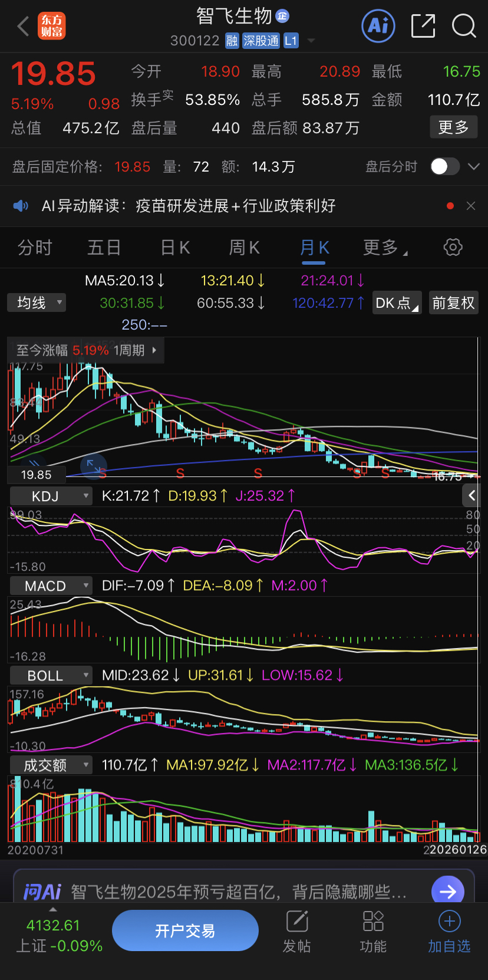Open the 东方财富 logo icon
Viewport: 488px width, 980px height.
[x=52, y=26]
